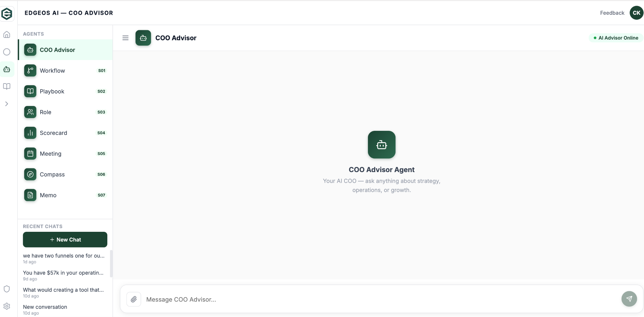Click the New Chat button
Image resolution: width=644 pixels, height=317 pixels.
click(65, 240)
